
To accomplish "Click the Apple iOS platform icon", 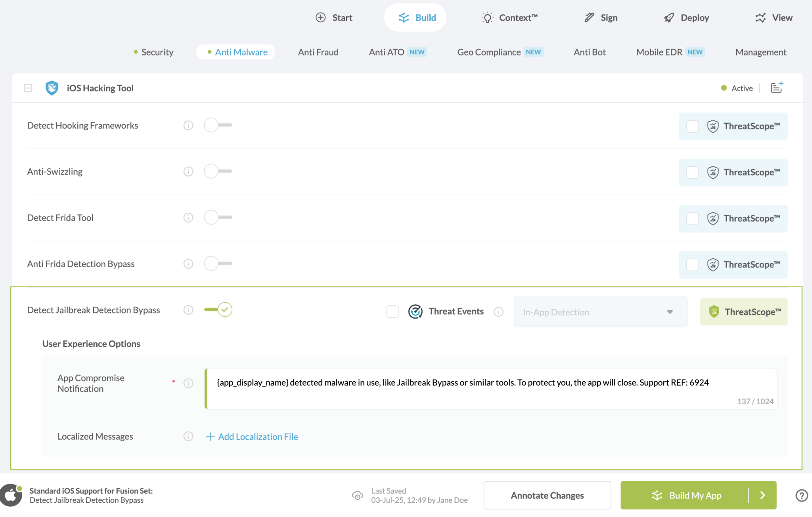I will 11,495.
